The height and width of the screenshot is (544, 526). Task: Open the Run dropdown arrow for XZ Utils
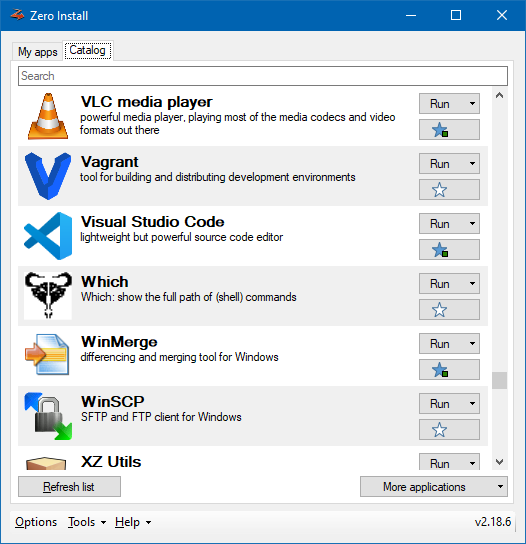(472, 463)
